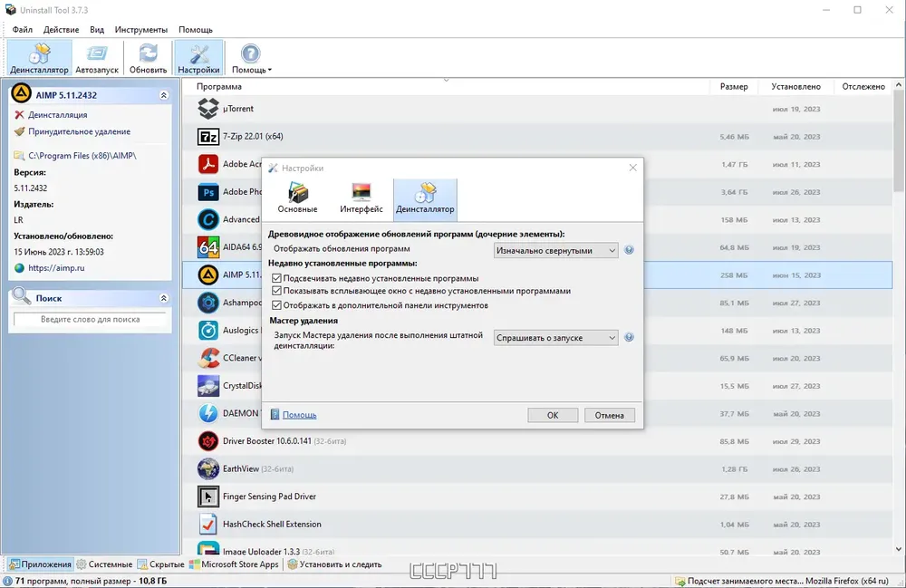Click the CCleaner program icon
Screen dimensions: 906x588
pyautogui.click(x=208, y=358)
